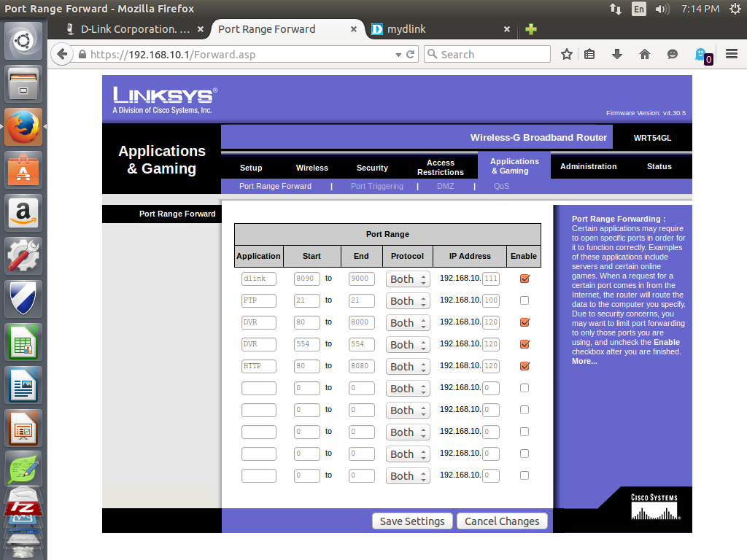Open the Firefox hamburger menu
The image size is (747, 560).
[x=732, y=54]
